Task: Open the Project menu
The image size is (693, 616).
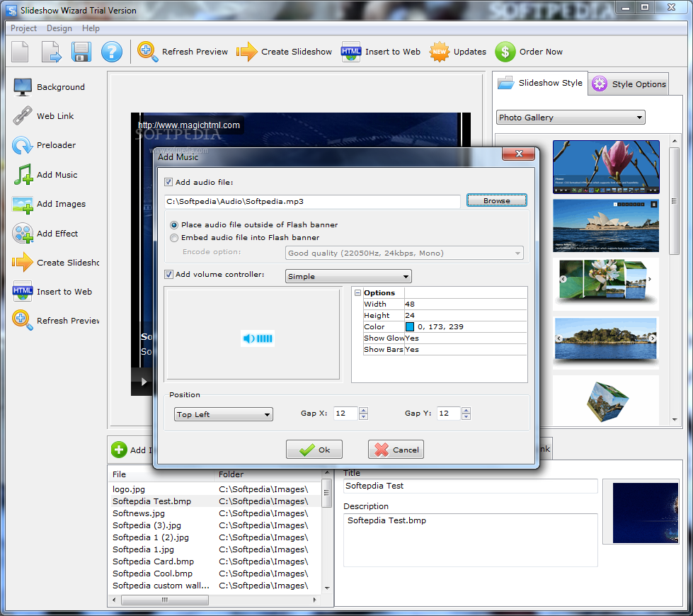Action: coord(23,28)
